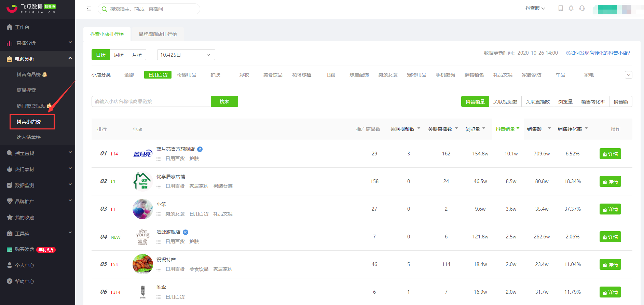The width and height of the screenshot is (644, 305).
Task: Open the customer service headset icon
Action: (x=582, y=8)
